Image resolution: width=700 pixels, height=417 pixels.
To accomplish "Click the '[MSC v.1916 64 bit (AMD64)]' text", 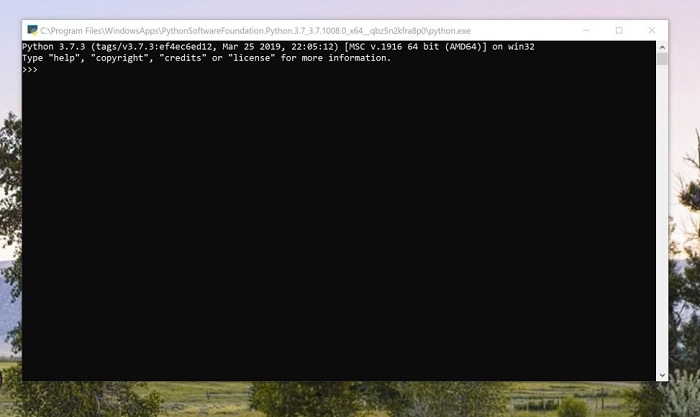I will click(x=416, y=46).
